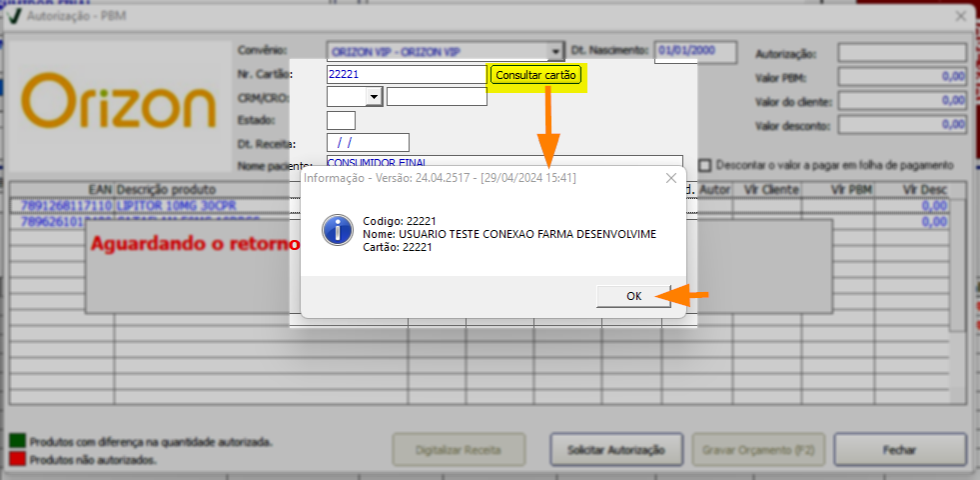Click the Estado input field
980x480 pixels.
[342, 120]
